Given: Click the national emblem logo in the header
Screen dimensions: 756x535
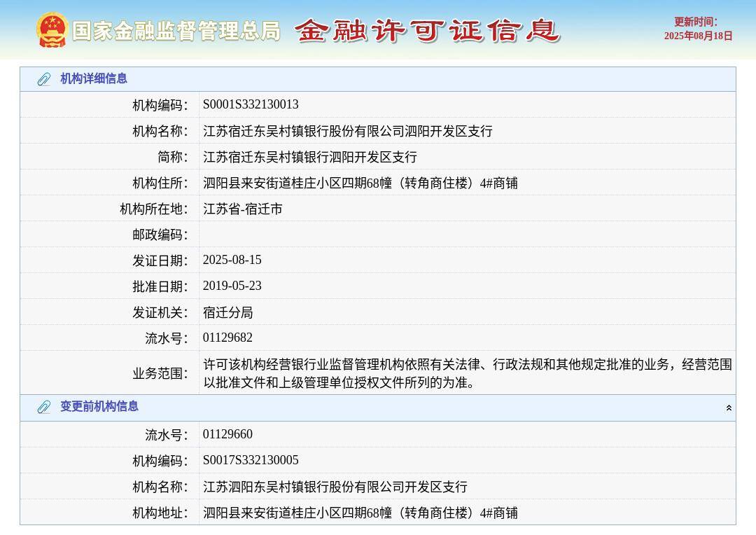Looking at the screenshot, I should 52,30.
